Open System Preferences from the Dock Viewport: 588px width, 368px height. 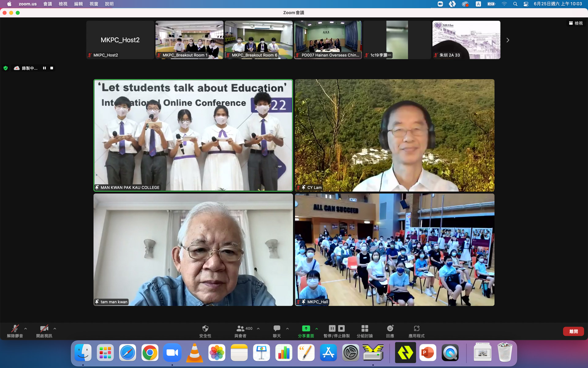[351, 353]
